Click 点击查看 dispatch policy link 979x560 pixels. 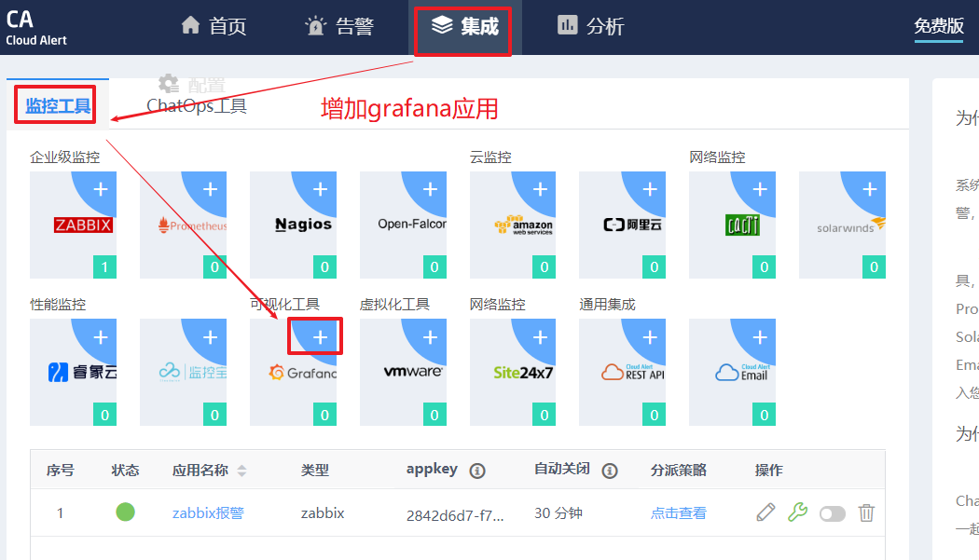[679, 513]
